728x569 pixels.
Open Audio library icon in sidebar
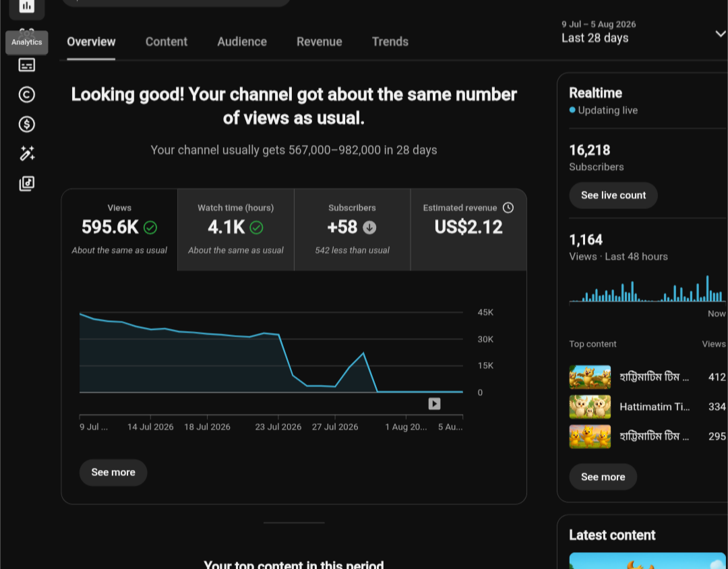[x=26, y=183]
